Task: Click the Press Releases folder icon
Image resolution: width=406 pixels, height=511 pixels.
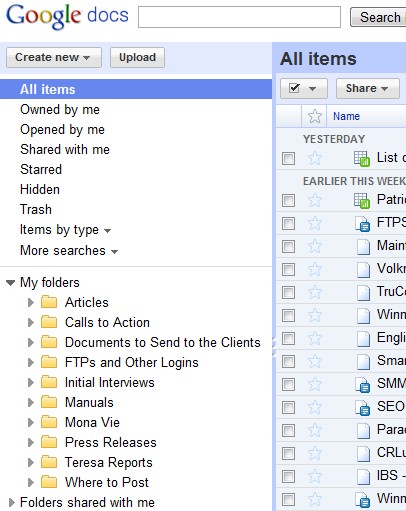Action: [49, 442]
